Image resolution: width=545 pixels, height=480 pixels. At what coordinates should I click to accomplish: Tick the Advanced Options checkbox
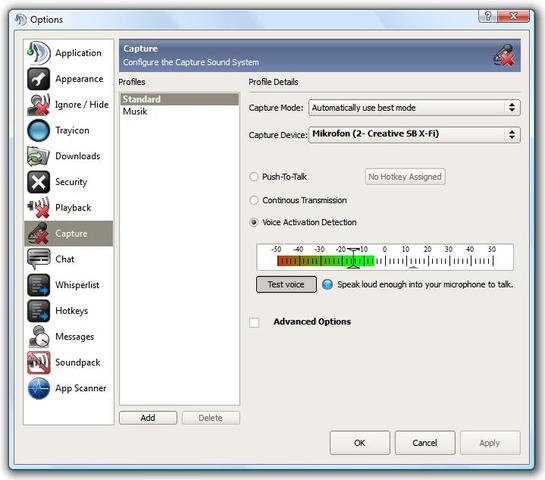pyautogui.click(x=254, y=322)
